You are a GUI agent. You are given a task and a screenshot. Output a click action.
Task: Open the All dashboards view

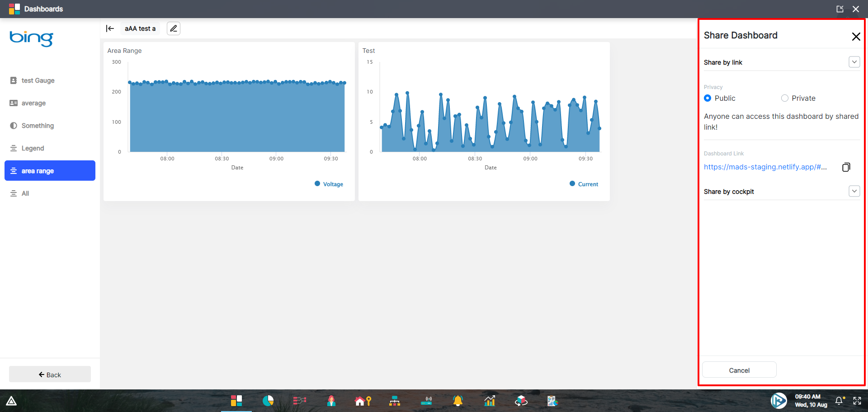[25, 193]
